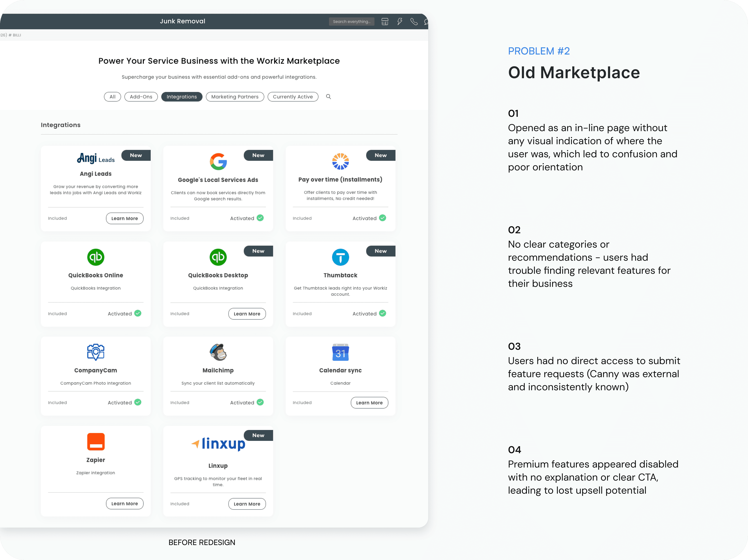Click the Zapier orange logo icon
Image resolution: width=748 pixels, height=560 pixels.
[96, 441]
